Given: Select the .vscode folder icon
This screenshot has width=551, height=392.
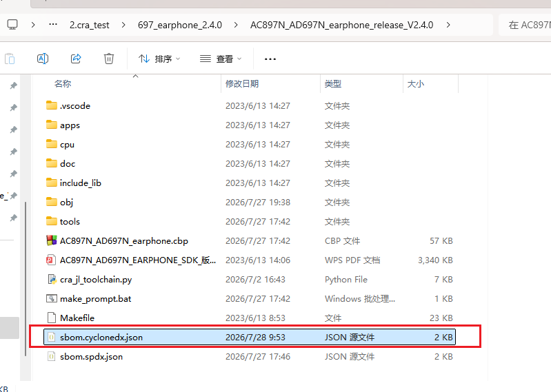Looking at the screenshot, I should click(52, 105).
